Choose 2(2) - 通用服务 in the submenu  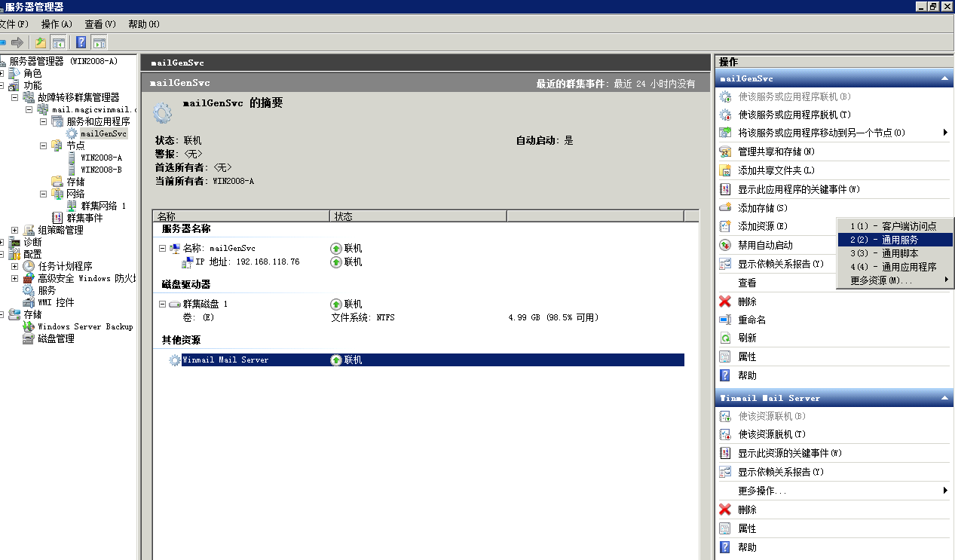[x=895, y=240]
